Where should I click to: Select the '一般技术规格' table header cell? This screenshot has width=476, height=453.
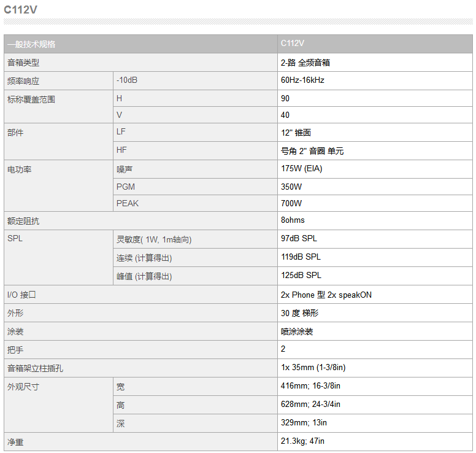140,44
